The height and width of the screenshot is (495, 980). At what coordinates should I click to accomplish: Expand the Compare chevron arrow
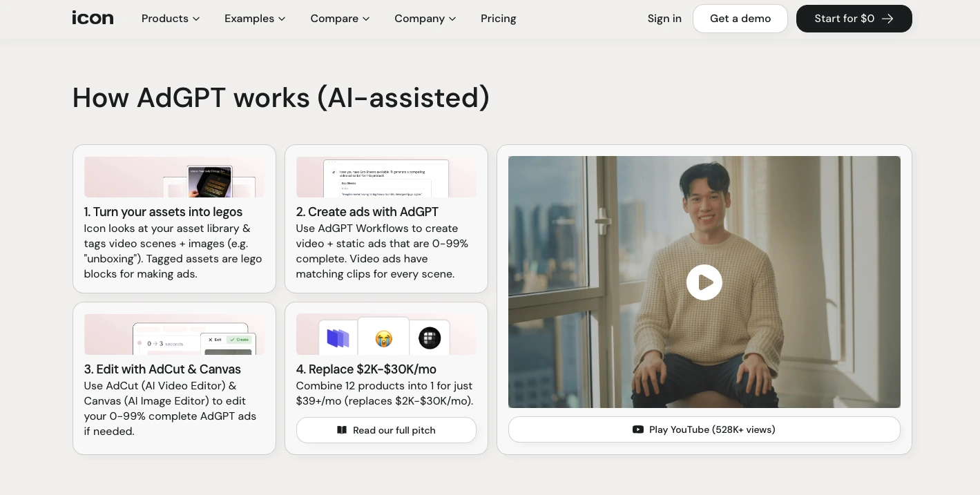[x=366, y=19]
